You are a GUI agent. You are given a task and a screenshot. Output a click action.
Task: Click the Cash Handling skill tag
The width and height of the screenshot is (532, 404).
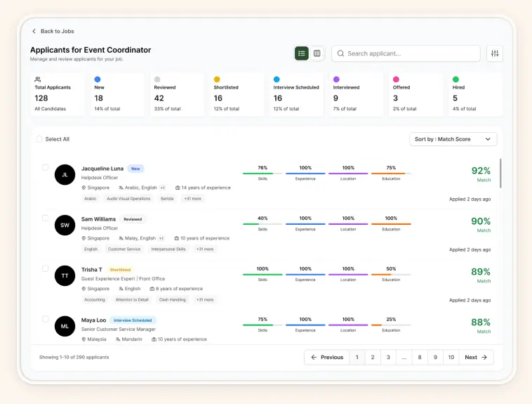point(173,300)
